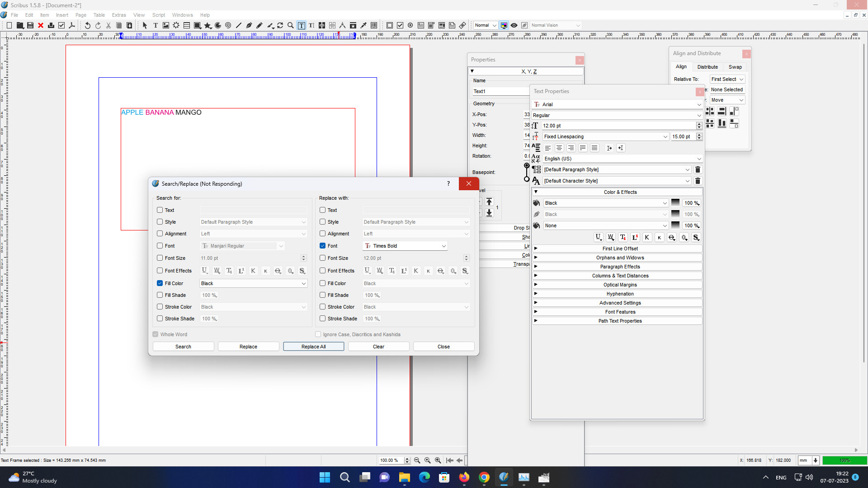Select the Bezier curve pen tool
The width and height of the screenshot is (868, 488).
pyautogui.click(x=249, y=25)
